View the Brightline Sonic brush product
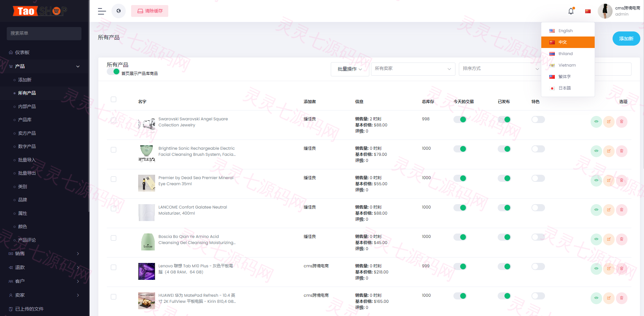644x316 pixels. (x=596, y=151)
